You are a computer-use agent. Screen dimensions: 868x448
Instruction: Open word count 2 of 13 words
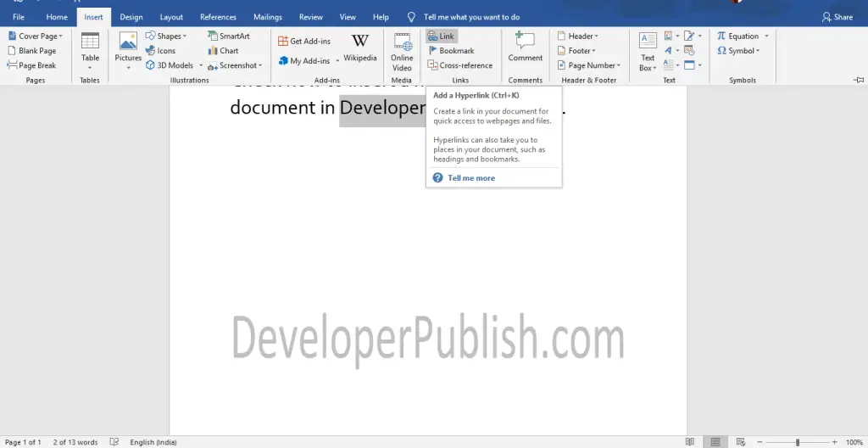(x=75, y=442)
